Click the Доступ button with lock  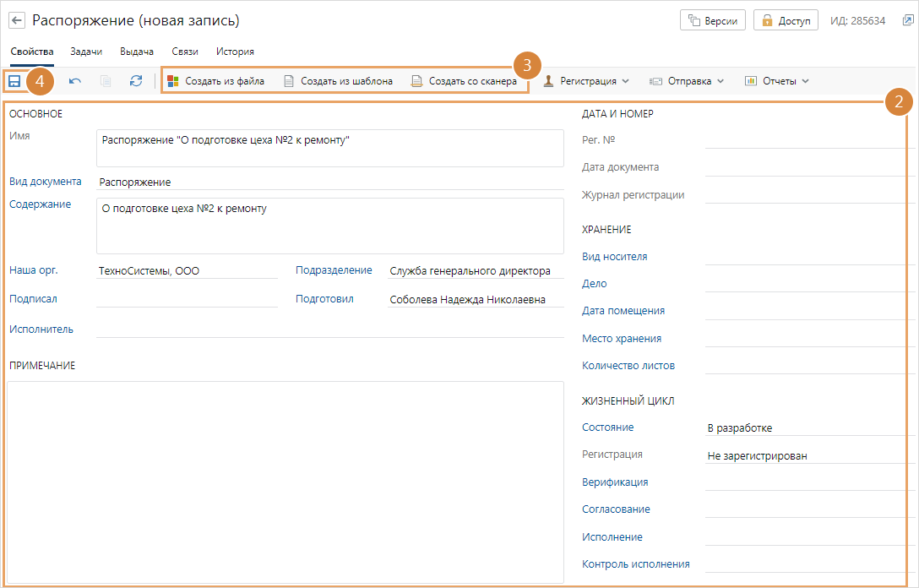pos(786,20)
